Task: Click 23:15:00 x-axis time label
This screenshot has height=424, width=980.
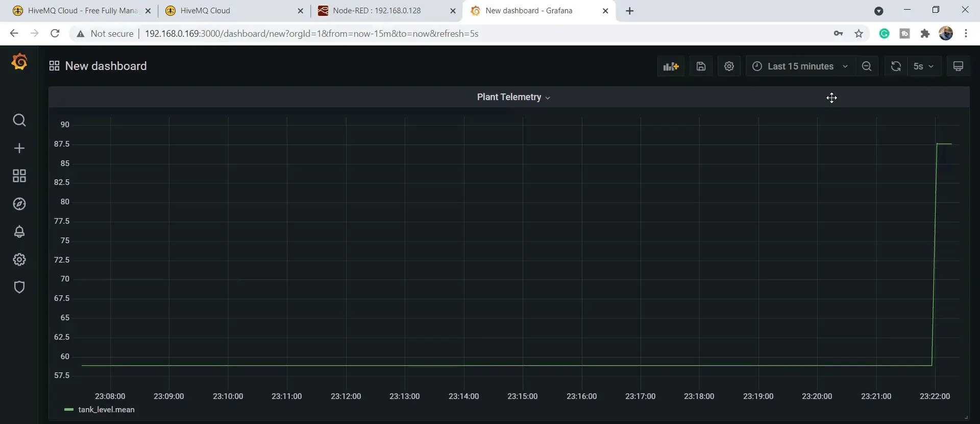Action: (522, 396)
